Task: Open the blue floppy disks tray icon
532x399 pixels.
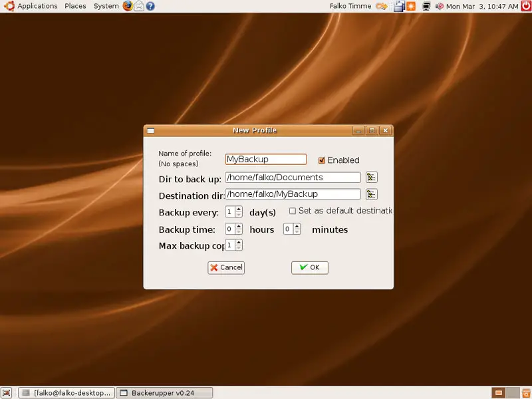Action: (400, 6)
